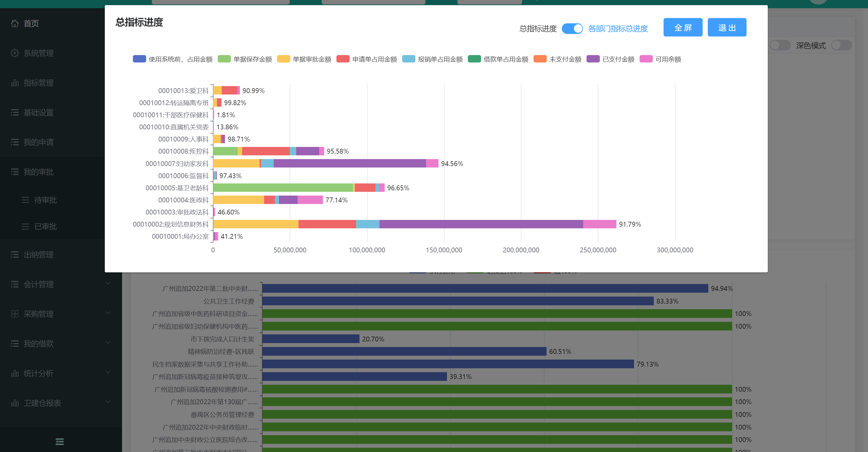The image size is (868, 452).
Task: Expand the 采购管理 chevron
Action: coord(108,313)
